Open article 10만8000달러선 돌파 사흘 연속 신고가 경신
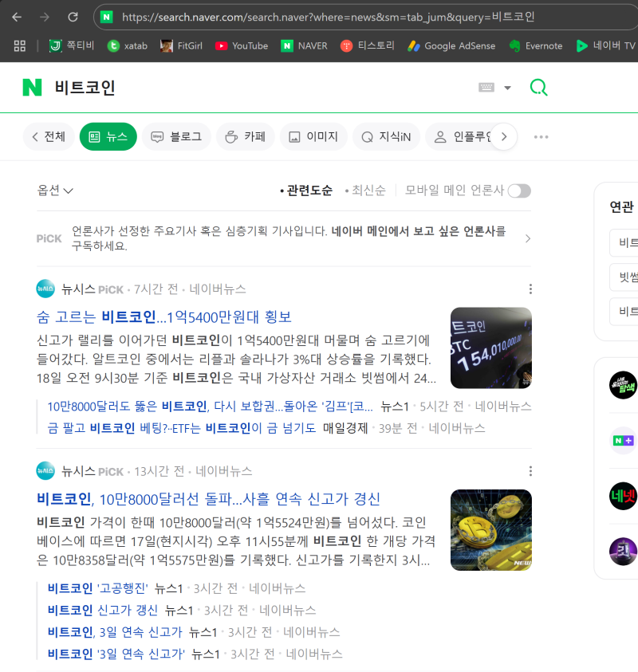Viewport: 638px width, 672px height. [x=208, y=499]
